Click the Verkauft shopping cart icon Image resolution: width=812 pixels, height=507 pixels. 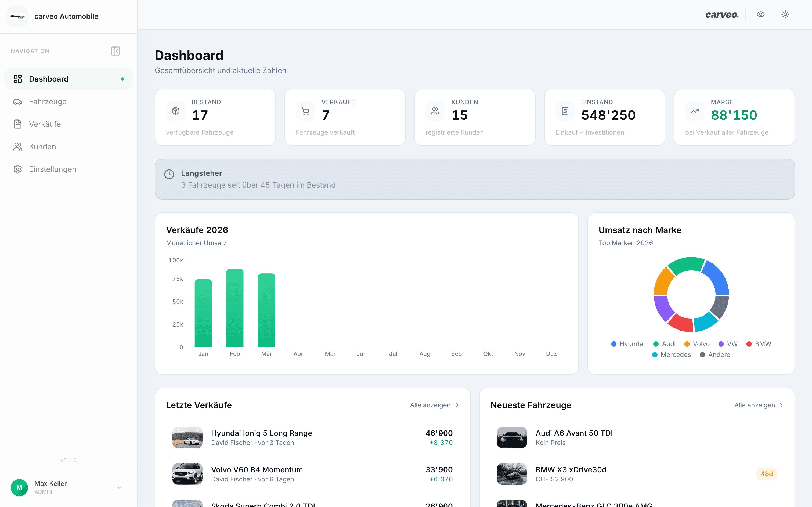coord(305,111)
